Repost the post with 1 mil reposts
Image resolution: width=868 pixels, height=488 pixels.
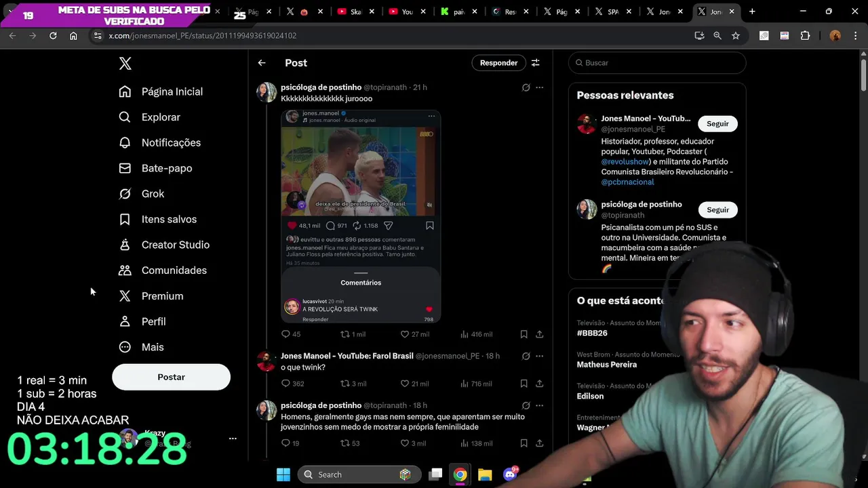353,334
